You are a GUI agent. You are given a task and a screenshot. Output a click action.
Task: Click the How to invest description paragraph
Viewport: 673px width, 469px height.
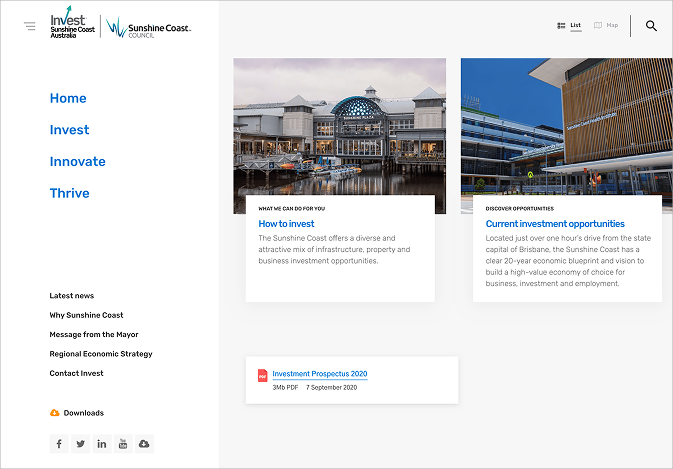[x=334, y=249]
